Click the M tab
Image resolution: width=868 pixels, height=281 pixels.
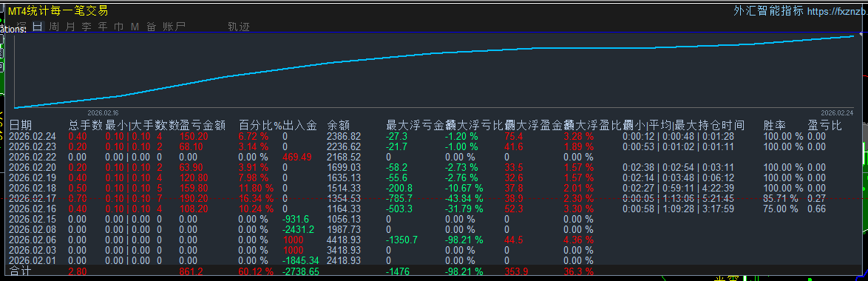135,26
